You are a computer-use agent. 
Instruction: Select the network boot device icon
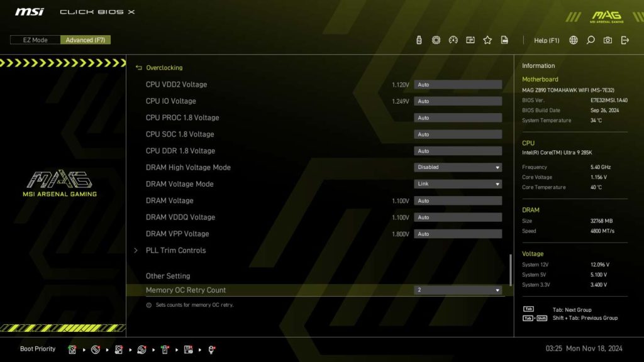(x=211, y=349)
